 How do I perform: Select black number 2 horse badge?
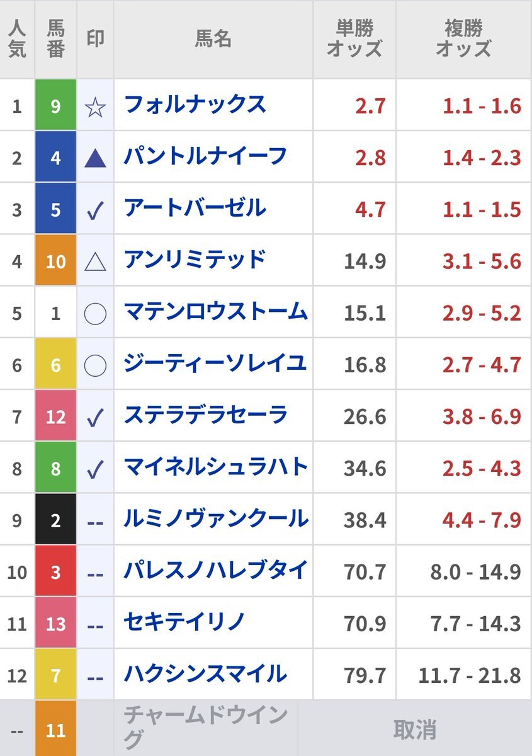click(x=55, y=519)
